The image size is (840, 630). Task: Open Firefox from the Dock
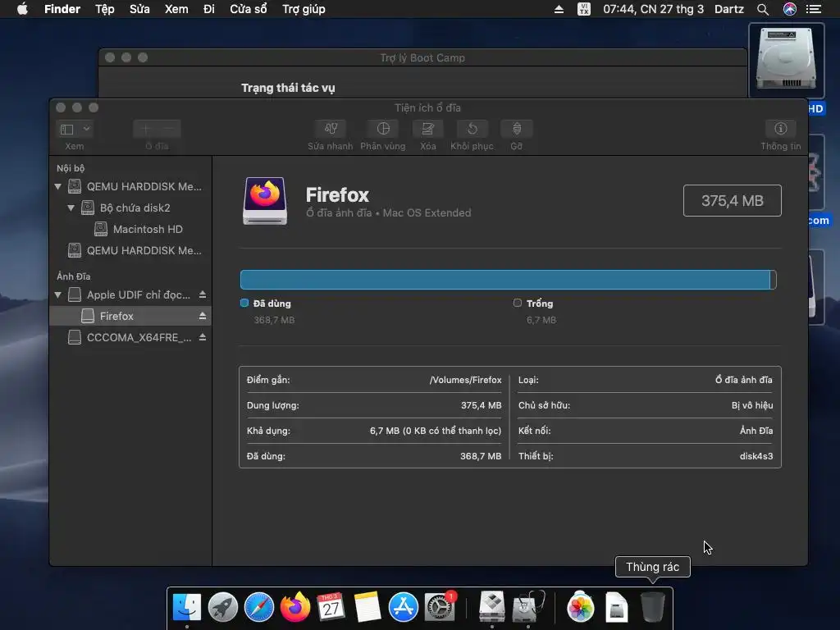295,607
